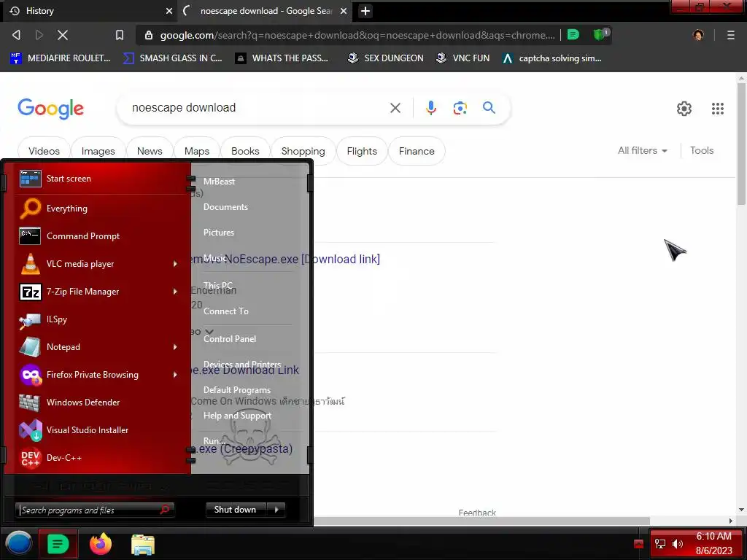Close the History tab
The height and width of the screenshot is (560, 747).
(169, 11)
